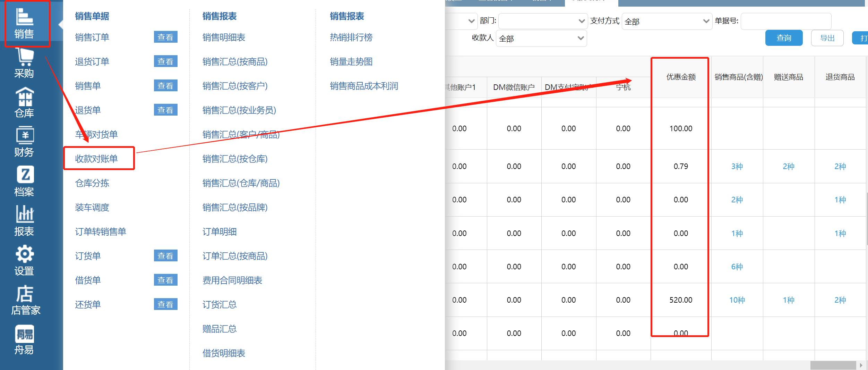Select the 520.00 discount amount cell
This screenshot has height=370, width=868.
[x=681, y=300]
